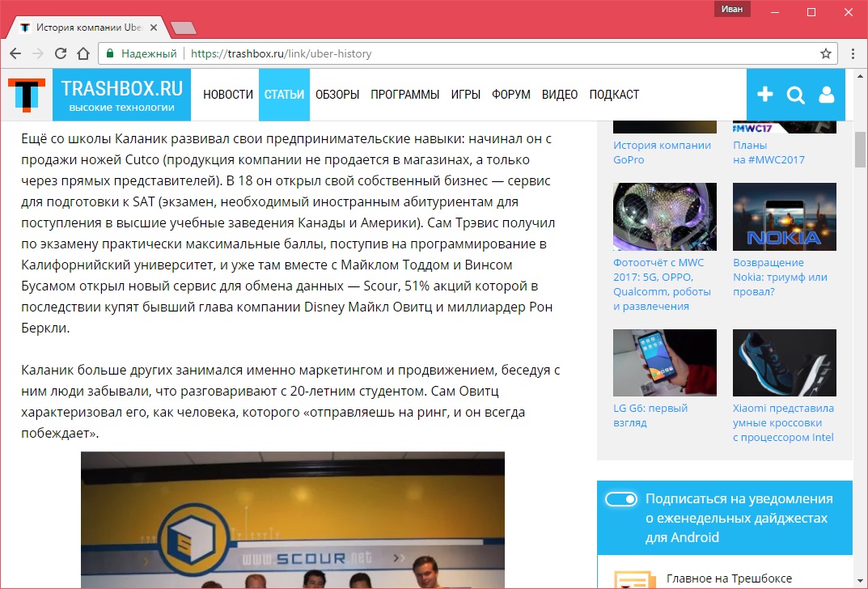Toggle the Android digest notifications switch
This screenshot has width=868, height=589.
(x=621, y=499)
